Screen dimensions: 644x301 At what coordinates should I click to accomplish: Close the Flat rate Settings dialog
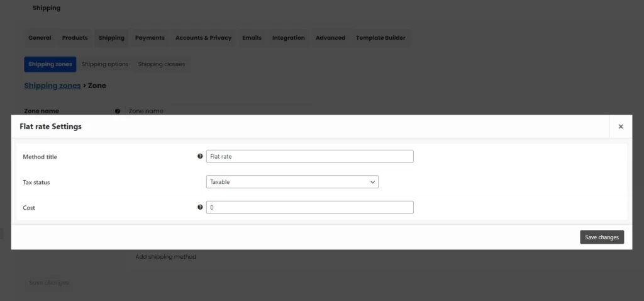(x=621, y=127)
